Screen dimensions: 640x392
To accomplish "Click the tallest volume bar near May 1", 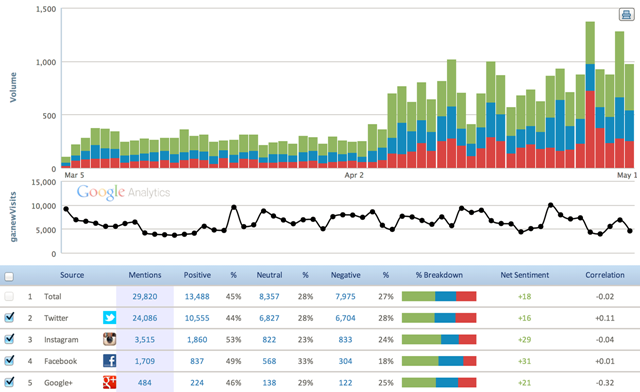I will point(590,95).
